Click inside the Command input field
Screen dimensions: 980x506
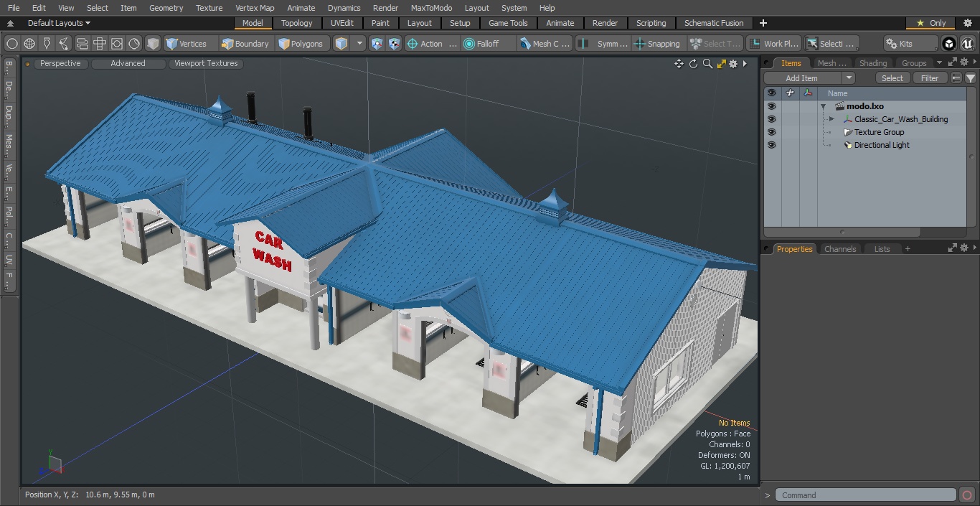click(x=864, y=495)
